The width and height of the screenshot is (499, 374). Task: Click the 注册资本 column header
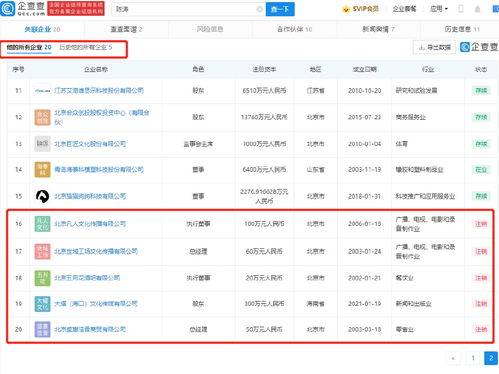264,69
